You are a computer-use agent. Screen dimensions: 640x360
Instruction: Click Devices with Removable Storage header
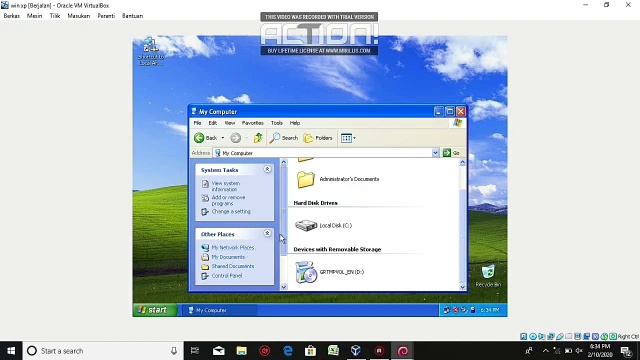(x=337, y=249)
